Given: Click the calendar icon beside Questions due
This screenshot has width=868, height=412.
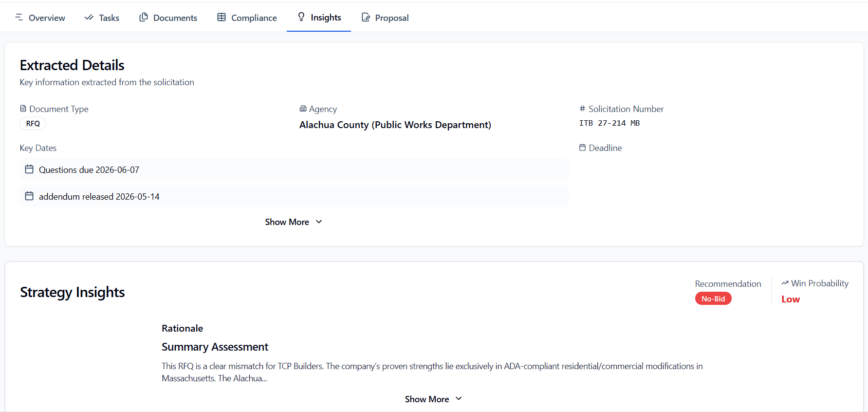Looking at the screenshot, I should [x=29, y=169].
